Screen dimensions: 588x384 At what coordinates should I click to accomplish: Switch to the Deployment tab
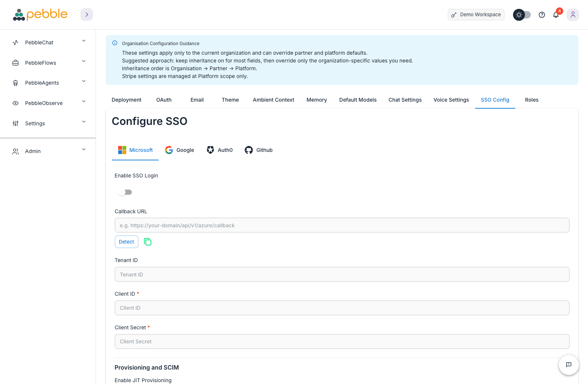coord(127,100)
